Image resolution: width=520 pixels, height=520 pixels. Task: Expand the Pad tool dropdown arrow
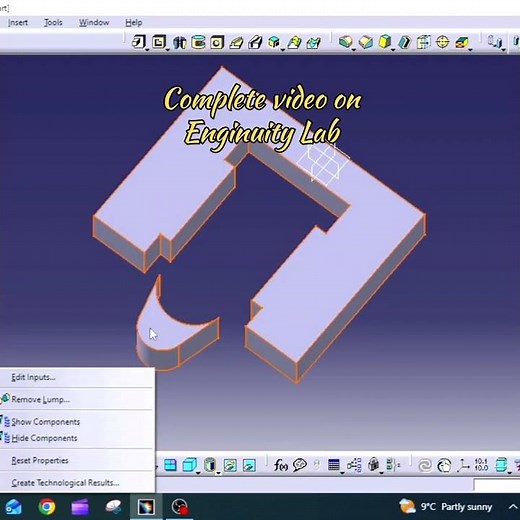[x=147, y=50]
